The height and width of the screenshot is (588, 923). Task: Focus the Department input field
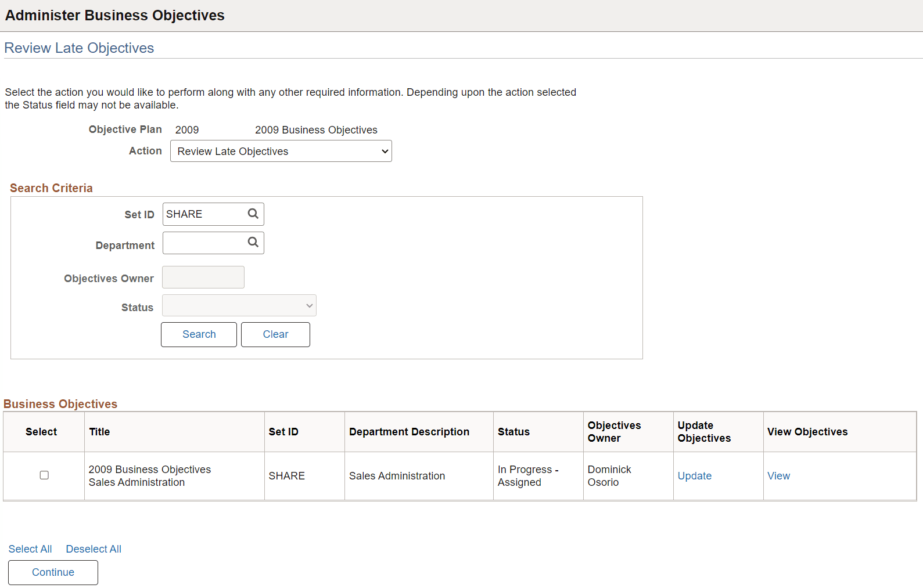click(205, 243)
